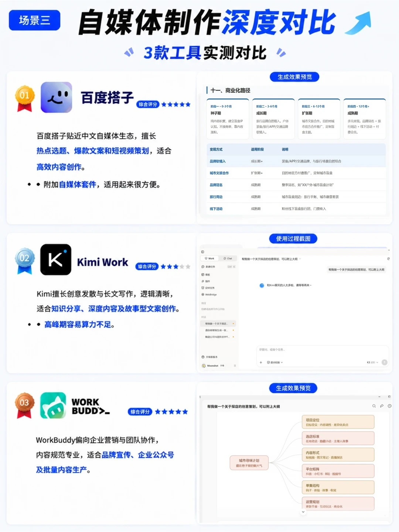Screen dimensions: 399x532
Task: Click the 品牌冠名 table row label
Action: click(x=216, y=185)
